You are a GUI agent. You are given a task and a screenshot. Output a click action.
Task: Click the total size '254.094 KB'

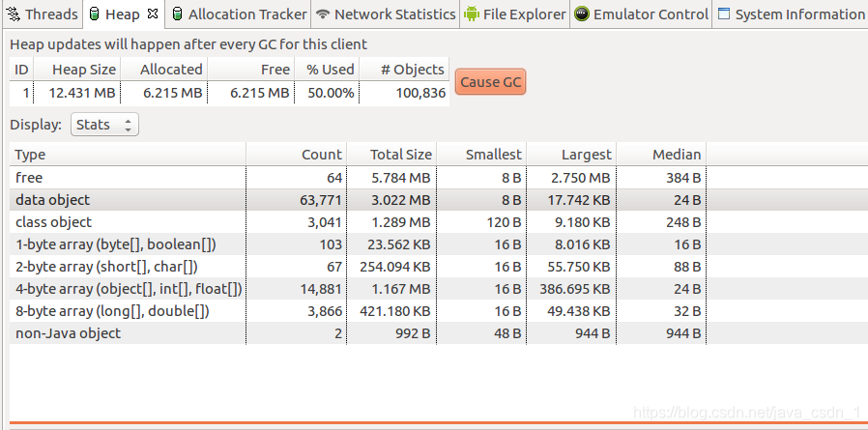(394, 267)
